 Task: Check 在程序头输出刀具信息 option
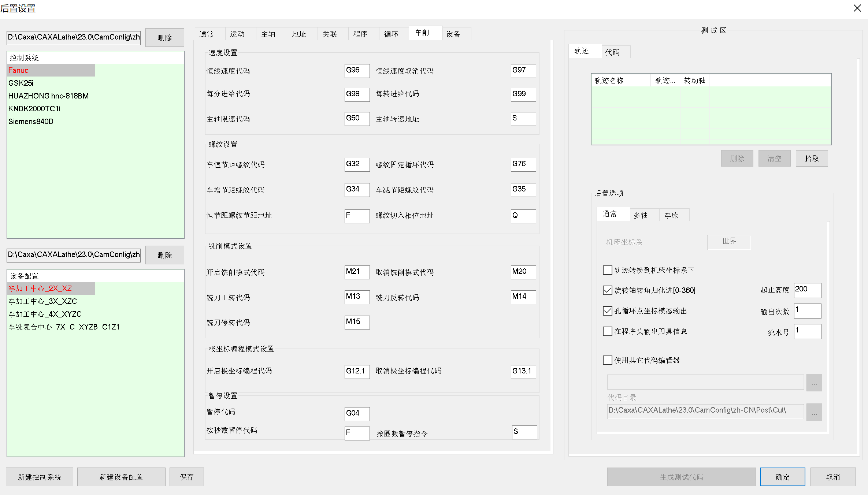pyautogui.click(x=607, y=331)
